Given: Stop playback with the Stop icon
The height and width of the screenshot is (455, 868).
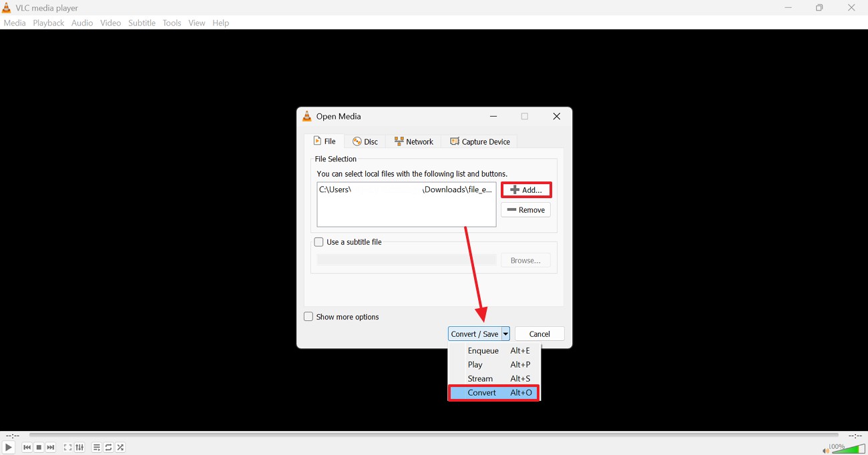Looking at the screenshot, I should click(x=39, y=447).
